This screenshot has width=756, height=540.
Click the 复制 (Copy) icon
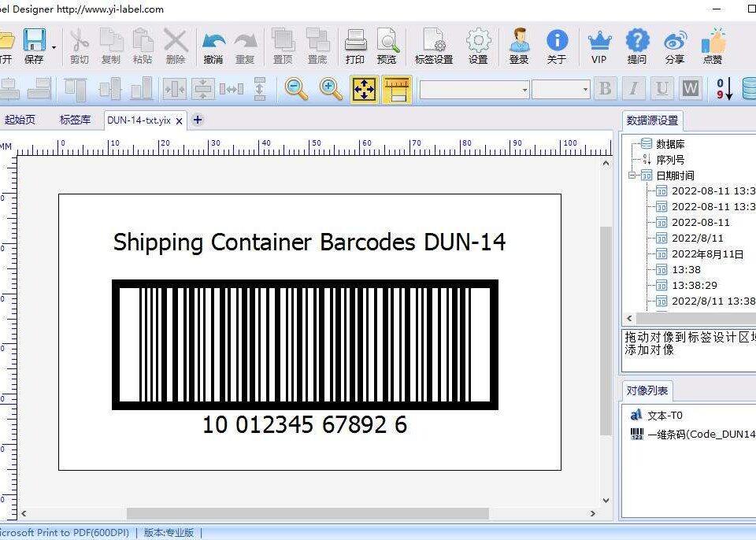[x=111, y=40]
